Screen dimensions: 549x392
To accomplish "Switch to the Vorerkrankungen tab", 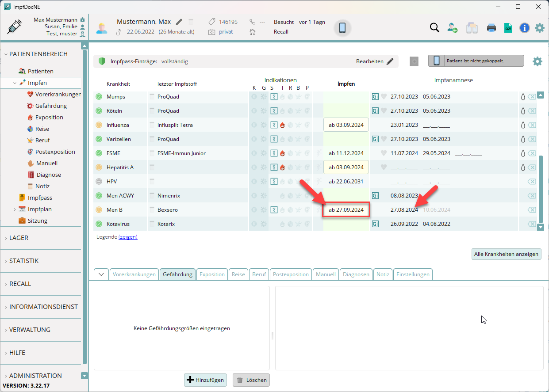I will coord(134,274).
